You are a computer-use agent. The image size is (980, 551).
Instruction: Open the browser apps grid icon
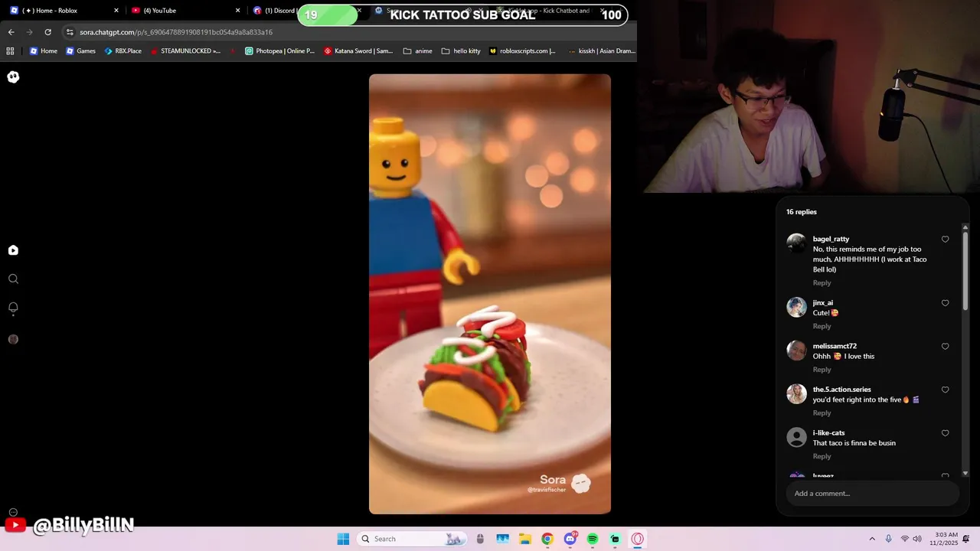[x=10, y=51]
